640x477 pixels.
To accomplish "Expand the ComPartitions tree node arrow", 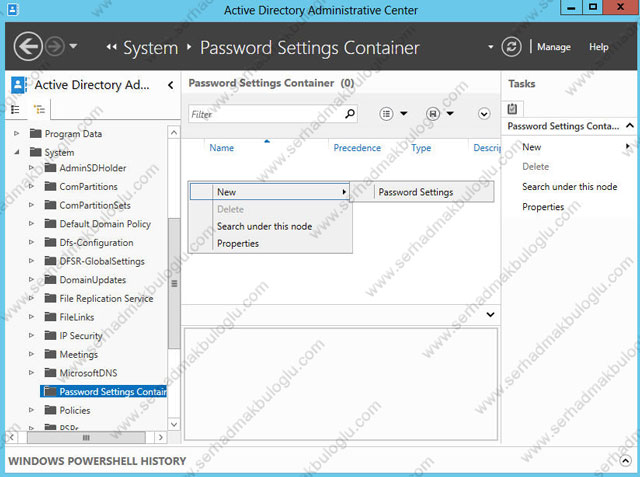I will coord(31,186).
